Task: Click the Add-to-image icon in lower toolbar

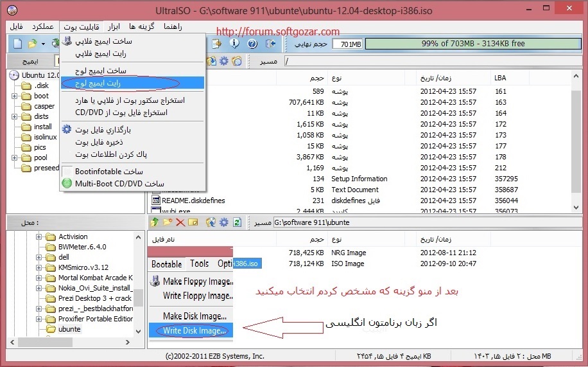Action: [211, 222]
